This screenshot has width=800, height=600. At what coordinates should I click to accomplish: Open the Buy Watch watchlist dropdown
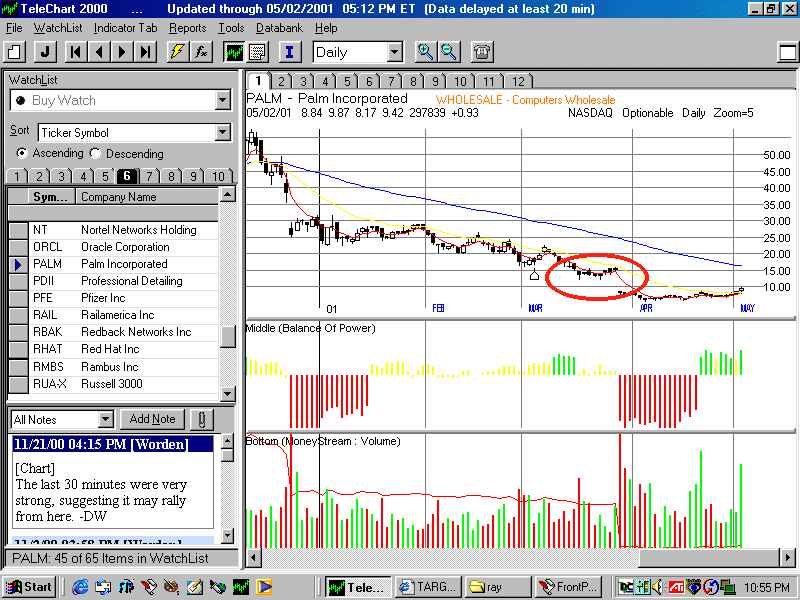click(222, 100)
